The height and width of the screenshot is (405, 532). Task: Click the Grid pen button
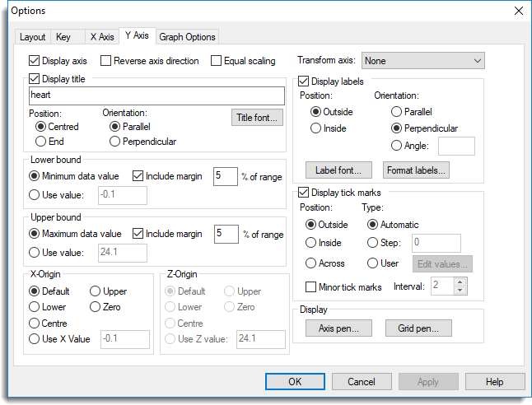418,329
